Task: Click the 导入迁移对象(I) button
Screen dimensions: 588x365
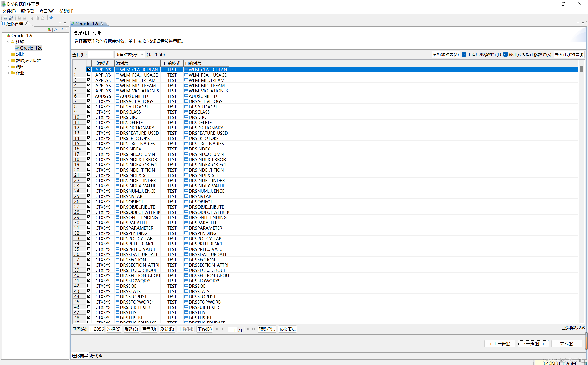Action: (569, 54)
